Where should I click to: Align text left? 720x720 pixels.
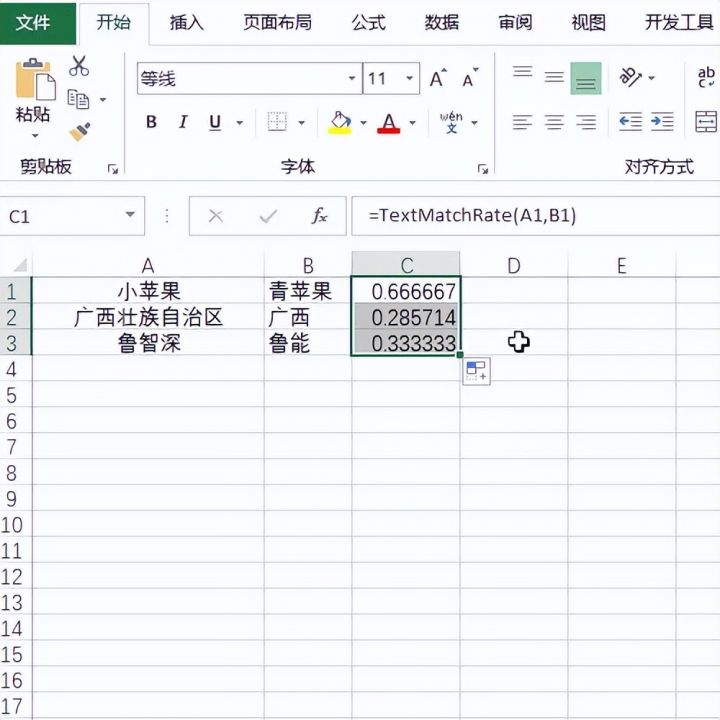[x=523, y=122]
